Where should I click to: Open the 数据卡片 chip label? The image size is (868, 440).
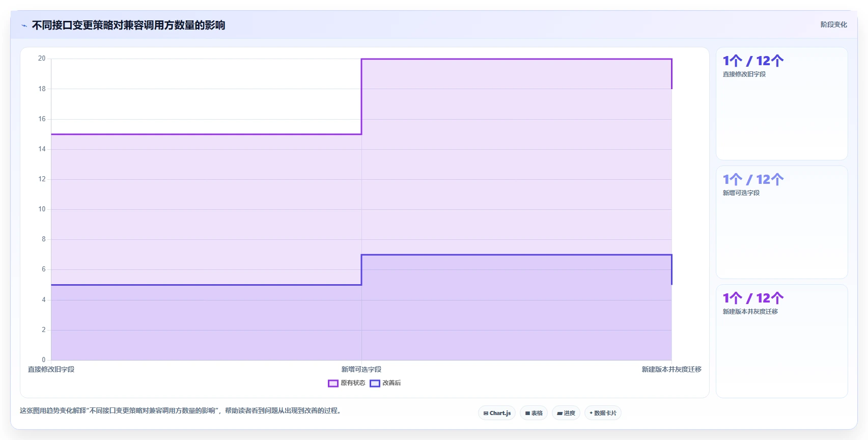(605, 413)
